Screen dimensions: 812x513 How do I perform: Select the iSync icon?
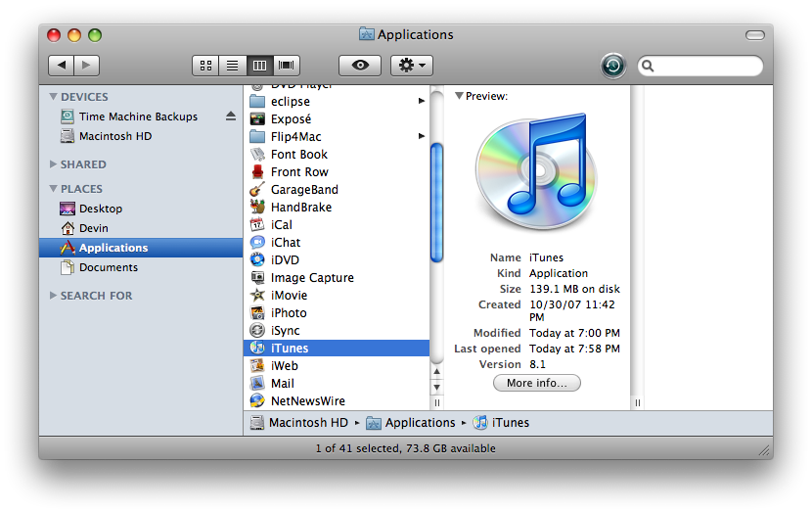click(x=257, y=330)
